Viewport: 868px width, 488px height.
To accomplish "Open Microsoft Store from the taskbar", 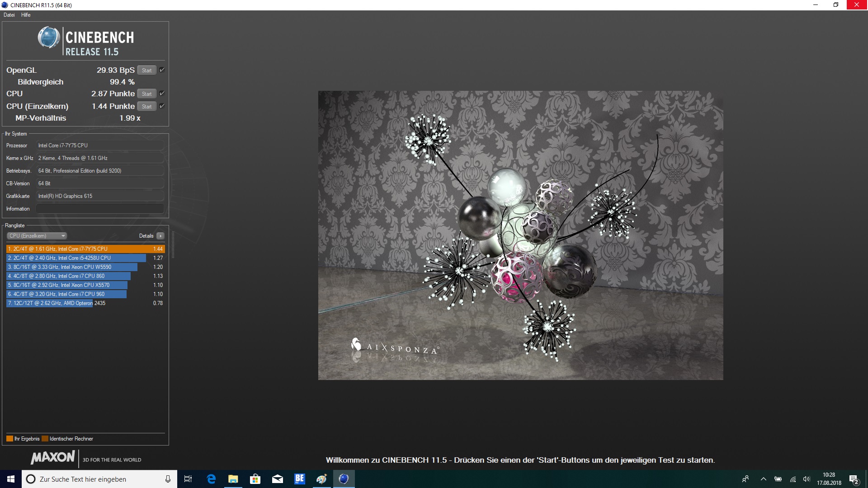I will point(255,479).
